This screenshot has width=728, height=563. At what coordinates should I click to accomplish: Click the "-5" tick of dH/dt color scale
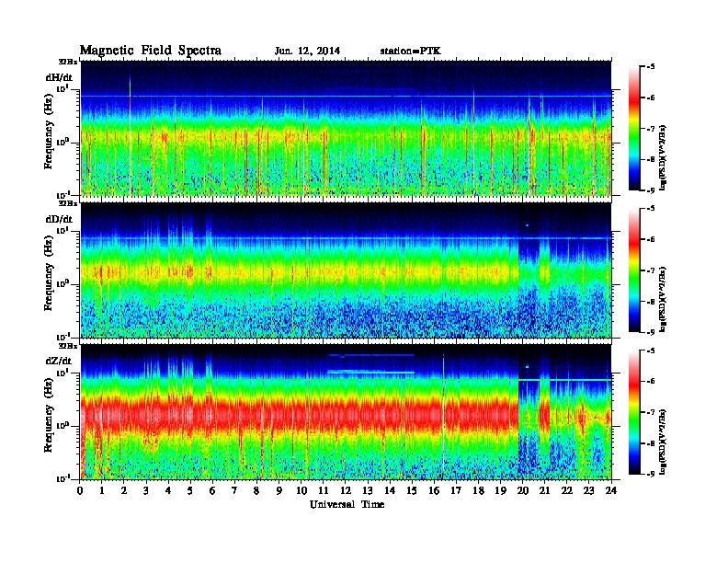(x=651, y=67)
